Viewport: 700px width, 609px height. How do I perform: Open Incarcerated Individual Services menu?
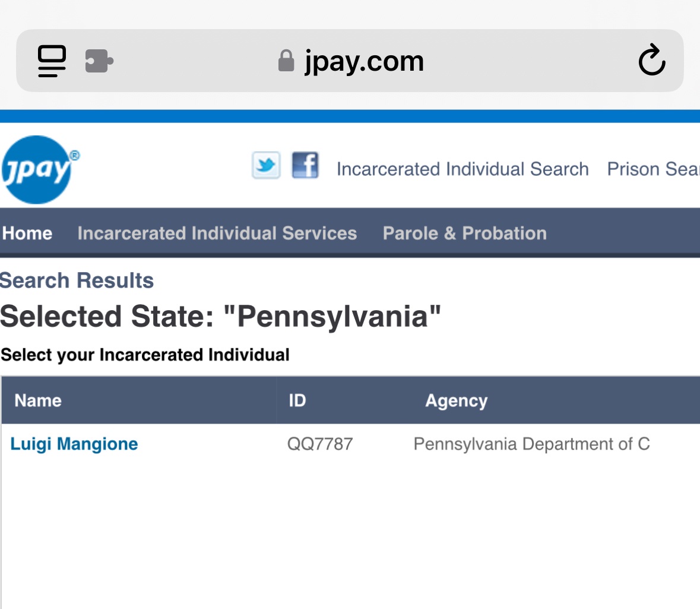coord(217,233)
